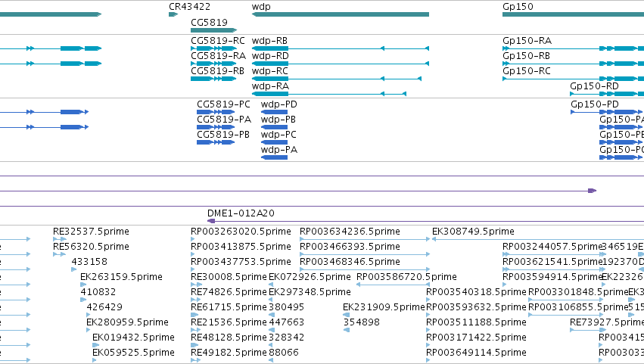Select RE61715.5prime EST
The image size is (644, 364).
click(195, 315)
